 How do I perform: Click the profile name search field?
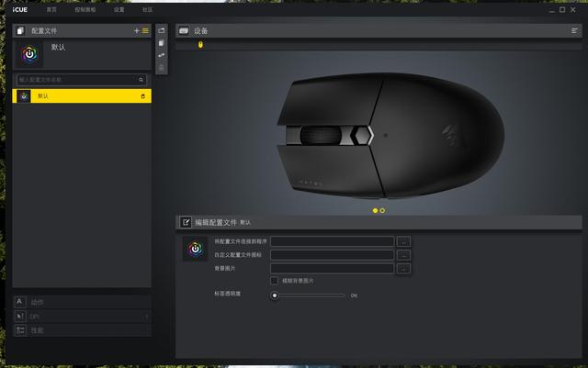(x=82, y=80)
